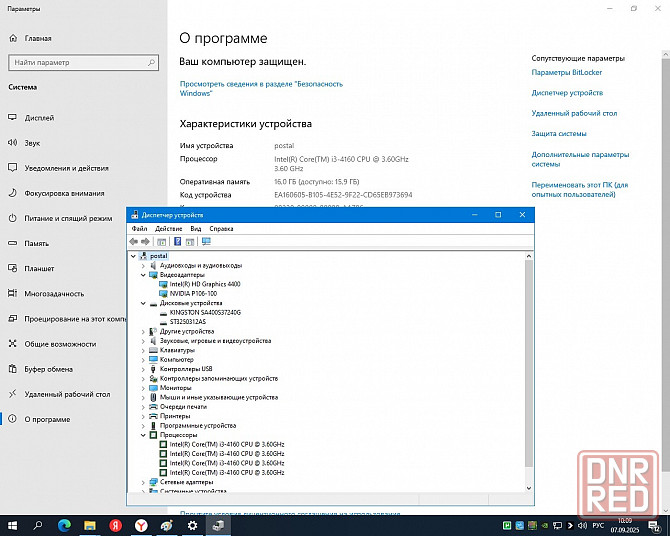This screenshot has height=536, width=670.
Task: Select Программные устройства tree node
Action: (198, 426)
